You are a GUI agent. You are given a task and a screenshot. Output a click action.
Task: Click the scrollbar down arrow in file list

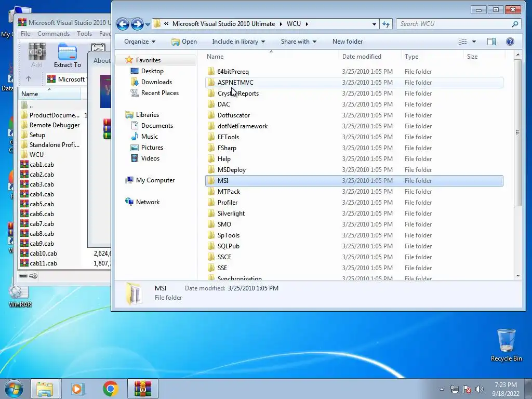(518, 276)
